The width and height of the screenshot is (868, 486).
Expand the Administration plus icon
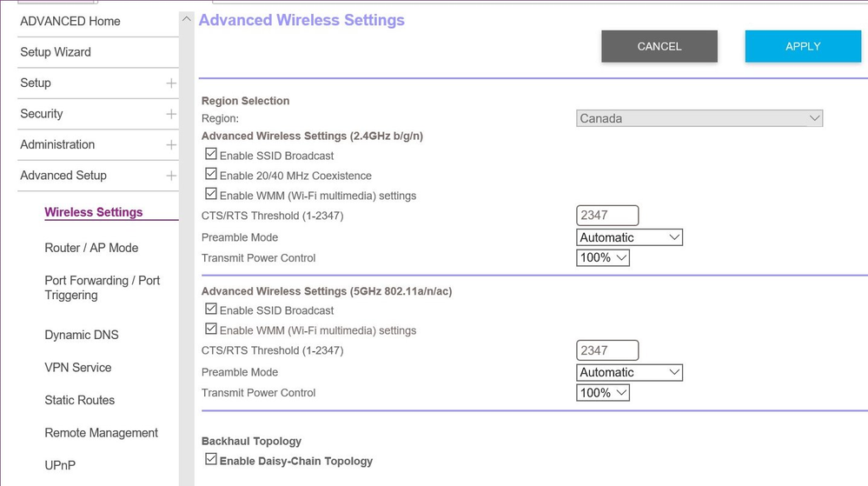[x=171, y=145]
